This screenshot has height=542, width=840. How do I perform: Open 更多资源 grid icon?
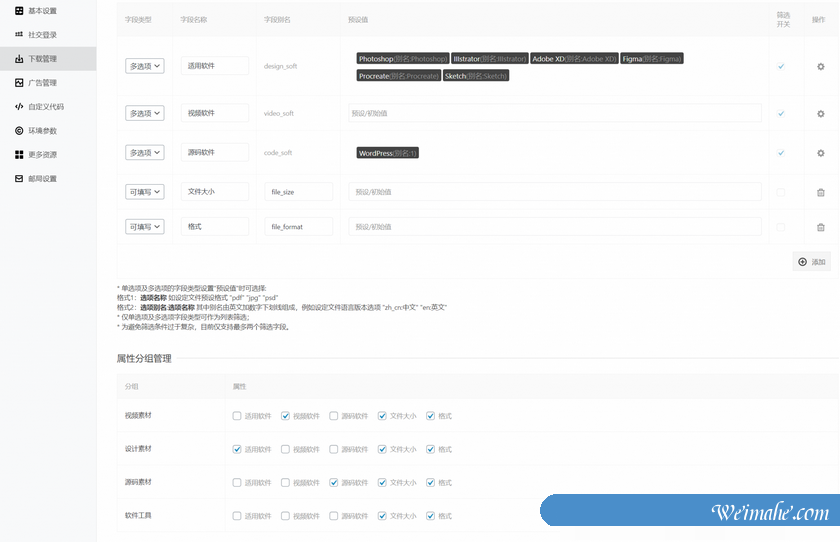pyautogui.click(x=19, y=155)
